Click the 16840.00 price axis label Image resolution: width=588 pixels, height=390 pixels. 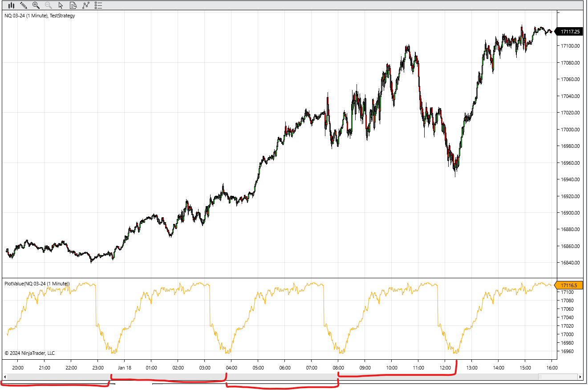tap(570, 263)
